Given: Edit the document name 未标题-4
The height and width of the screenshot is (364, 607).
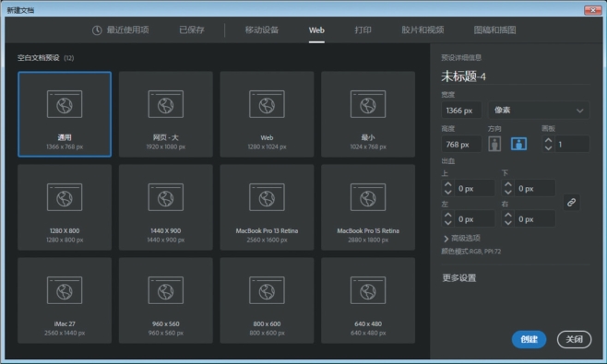Looking at the screenshot, I should pos(516,76).
